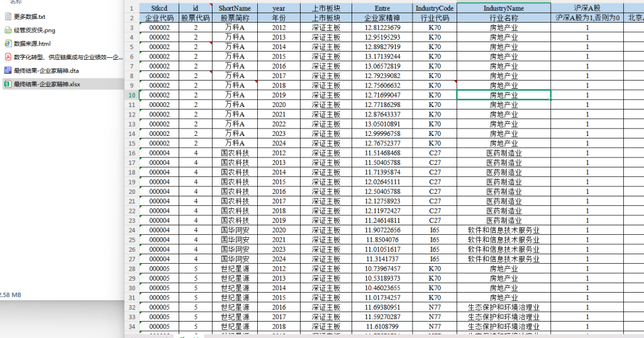Click the 年份 label cell
This screenshot has height=338, width=644.
point(279,18)
